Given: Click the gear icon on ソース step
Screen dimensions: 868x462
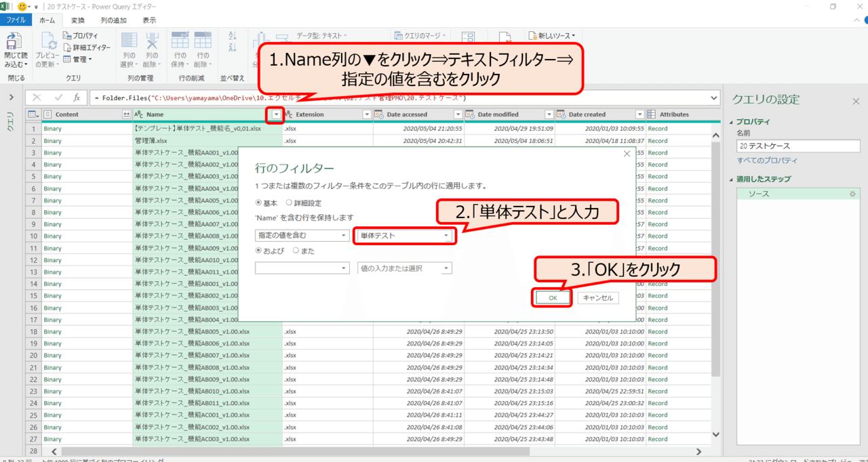Looking at the screenshot, I should point(852,194).
